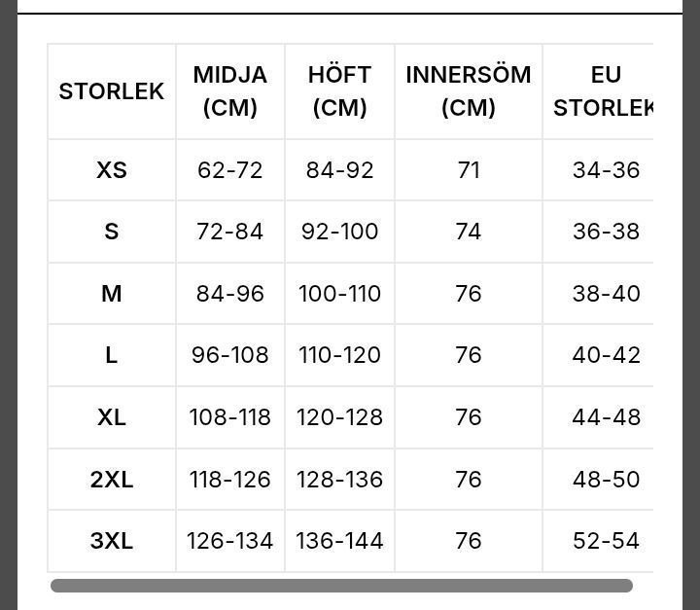
Task: Click the EU size 48-50 cell
Action: [x=606, y=480]
